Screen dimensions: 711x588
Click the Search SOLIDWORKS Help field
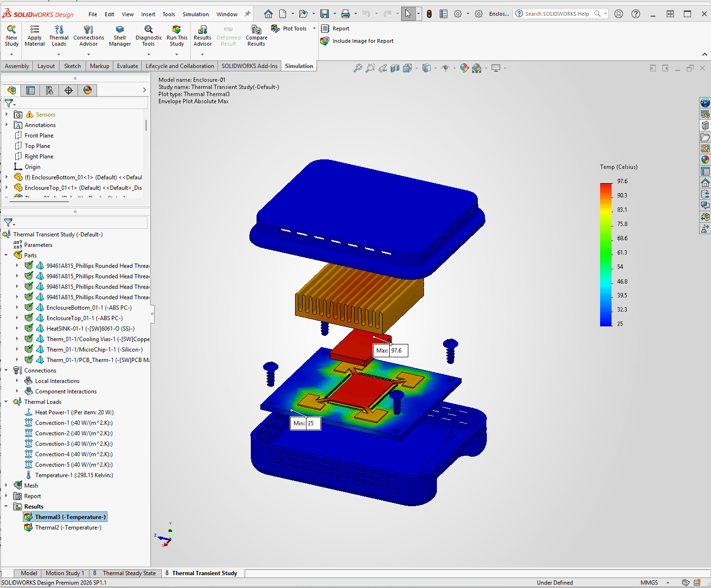557,14
